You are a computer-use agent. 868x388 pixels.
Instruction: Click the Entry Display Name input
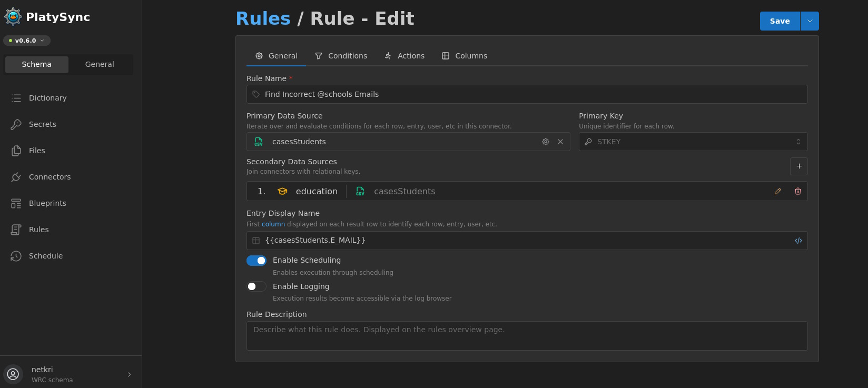click(x=527, y=241)
